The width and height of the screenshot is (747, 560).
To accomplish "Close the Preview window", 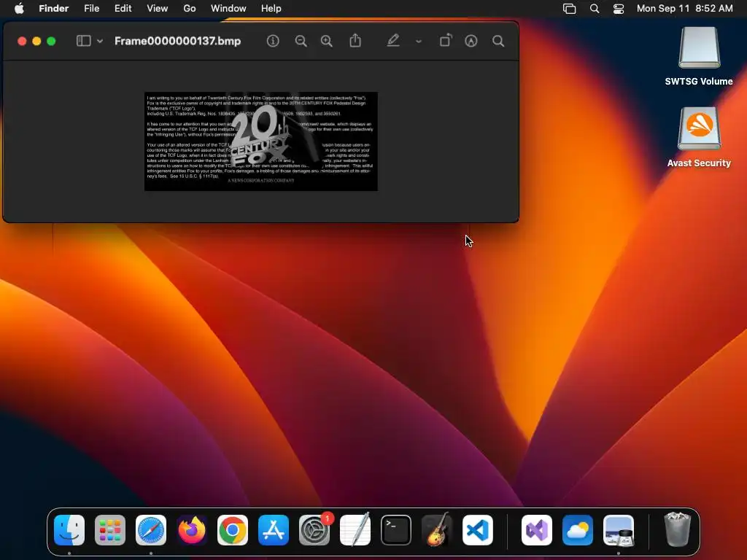I will click(22, 41).
